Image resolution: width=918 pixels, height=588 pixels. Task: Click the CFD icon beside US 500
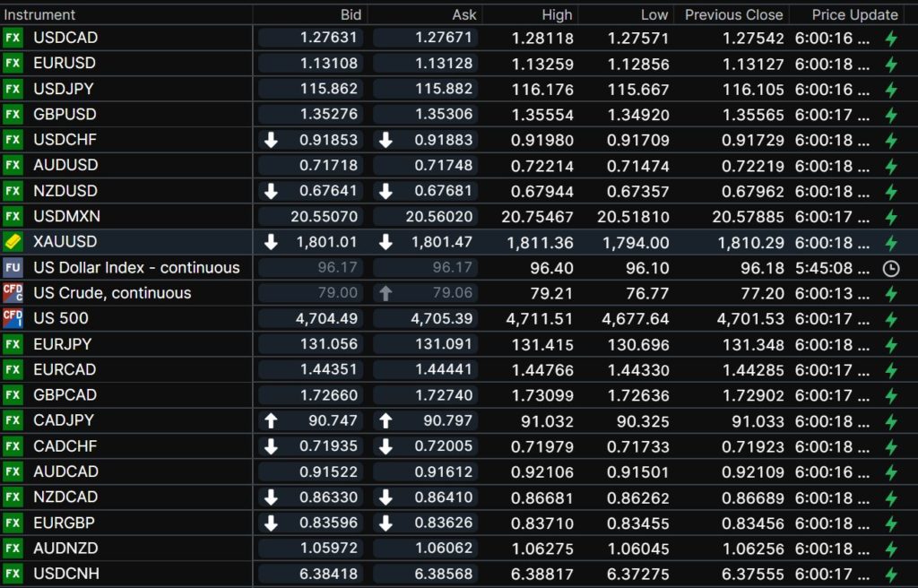pos(13,318)
